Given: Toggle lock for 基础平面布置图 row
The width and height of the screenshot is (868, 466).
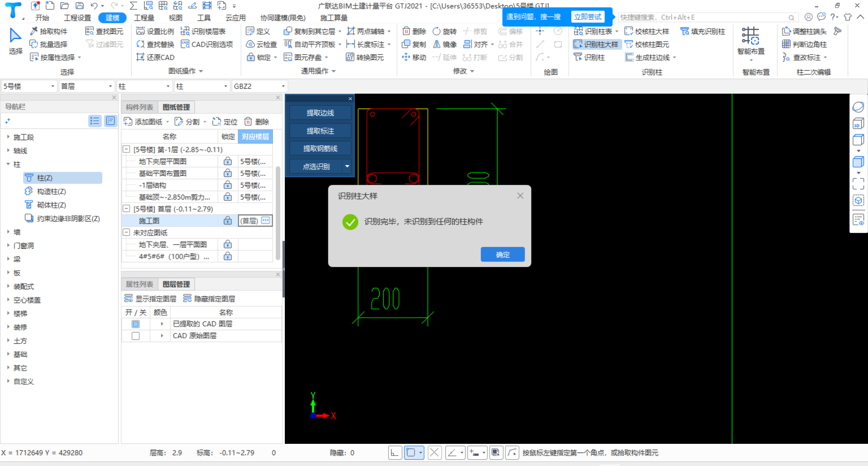Looking at the screenshot, I should (228, 173).
